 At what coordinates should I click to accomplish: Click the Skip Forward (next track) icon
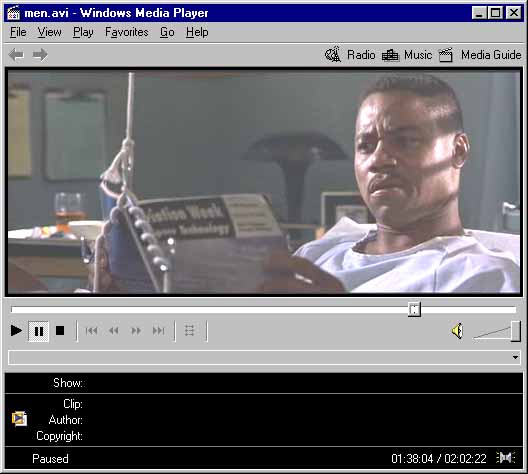click(159, 331)
